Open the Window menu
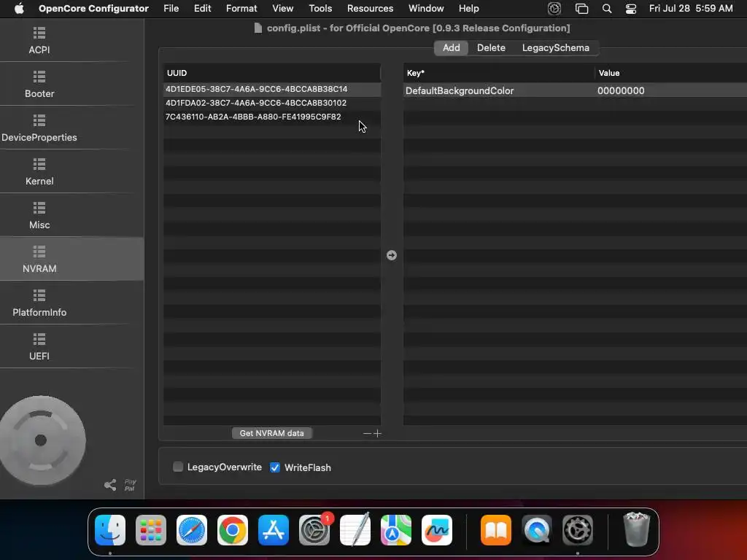Viewport: 747px width, 560px height. click(426, 9)
